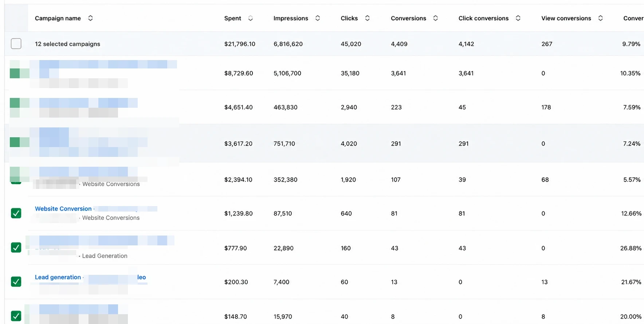Image resolution: width=644 pixels, height=324 pixels.
Task: Sort by Spent column arrows
Action: tap(250, 18)
